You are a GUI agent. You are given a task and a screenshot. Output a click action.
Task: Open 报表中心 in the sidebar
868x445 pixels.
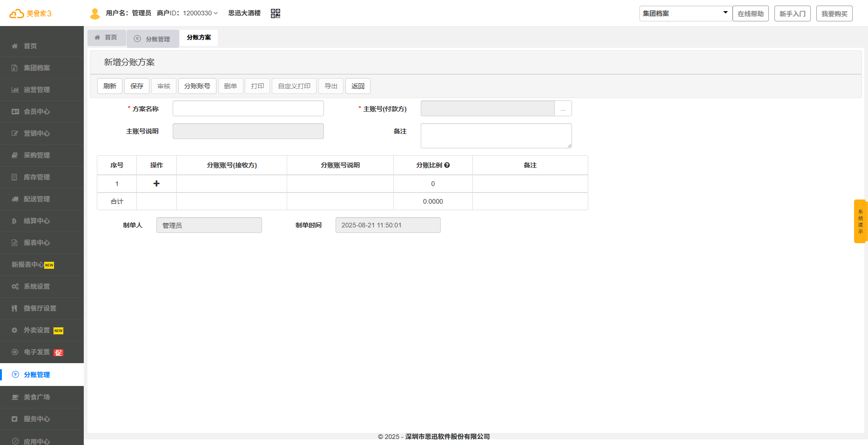click(37, 243)
